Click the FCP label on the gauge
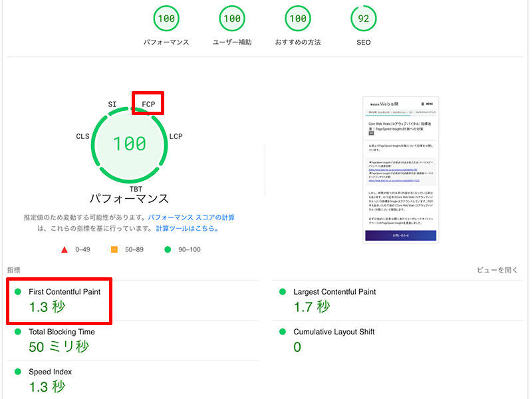This screenshot has width=532, height=399. [x=148, y=104]
